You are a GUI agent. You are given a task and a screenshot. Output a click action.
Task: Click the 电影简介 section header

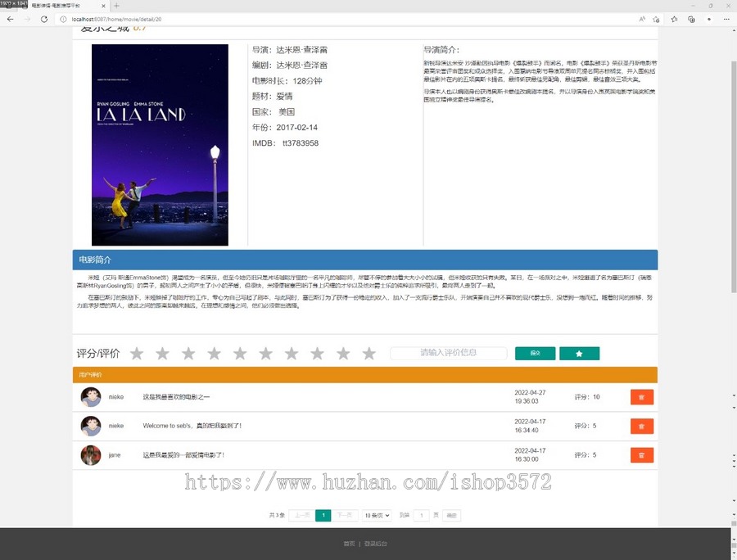tap(364, 260)
